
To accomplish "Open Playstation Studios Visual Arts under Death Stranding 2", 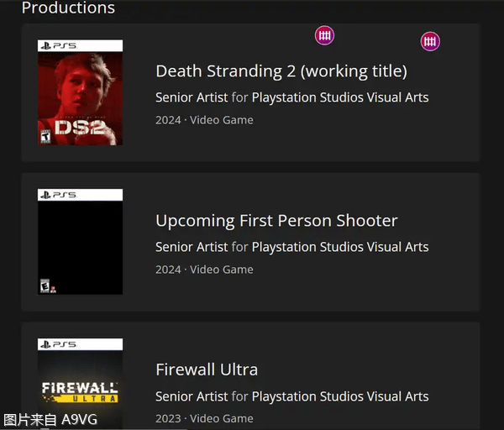I will point(340,97).
